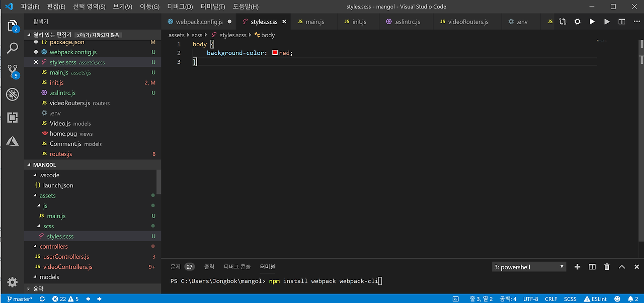
Task: Change line ending CRLF in status bar
Action: click(551, 299)
